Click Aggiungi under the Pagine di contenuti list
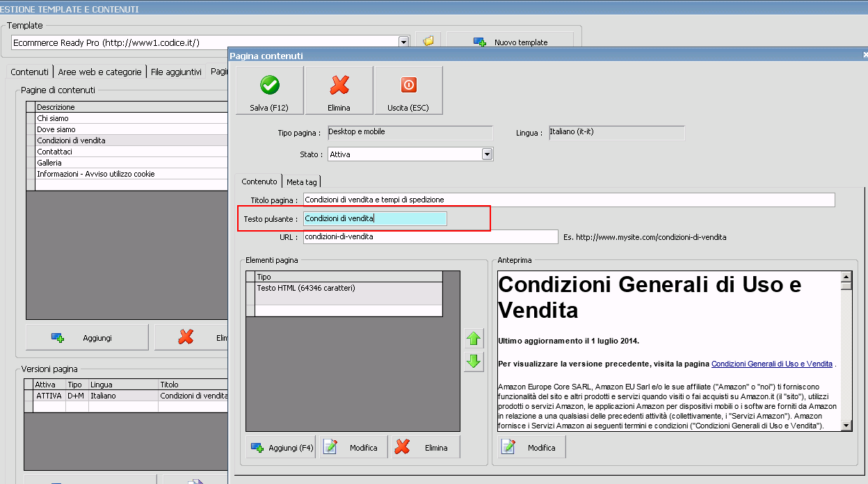This screenshot has width=868, height=484. click(87, 337)
